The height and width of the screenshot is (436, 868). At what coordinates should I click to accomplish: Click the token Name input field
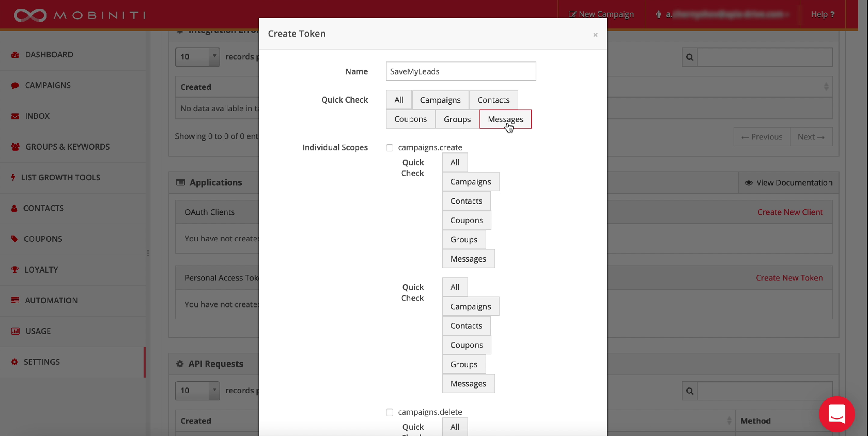(461, 71)
